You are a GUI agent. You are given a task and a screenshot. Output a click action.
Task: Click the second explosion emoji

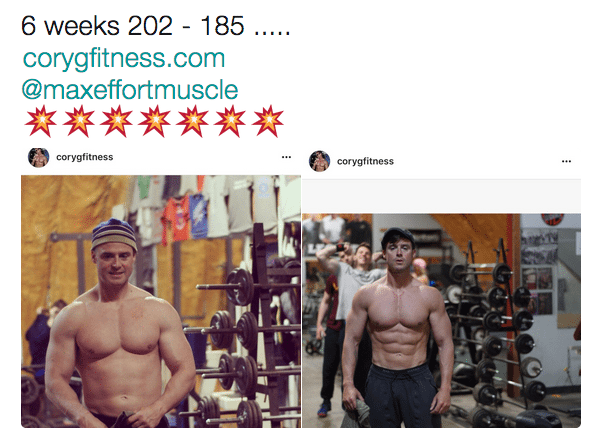point(79,121)
